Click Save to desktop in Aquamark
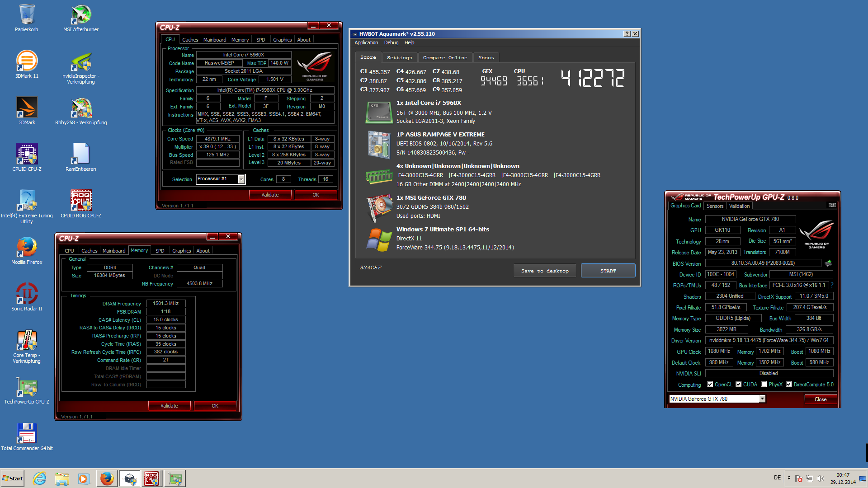868x488 pixels. click(545, 271)
